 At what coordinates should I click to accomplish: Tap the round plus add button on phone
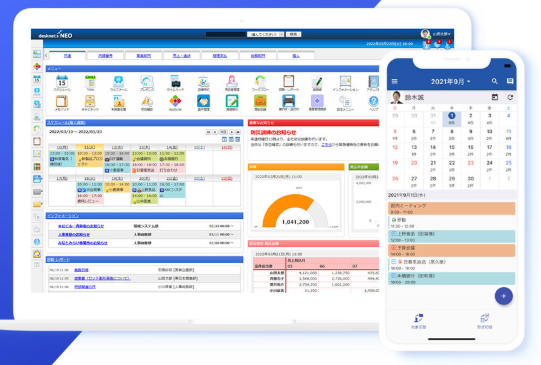(503, 296)
